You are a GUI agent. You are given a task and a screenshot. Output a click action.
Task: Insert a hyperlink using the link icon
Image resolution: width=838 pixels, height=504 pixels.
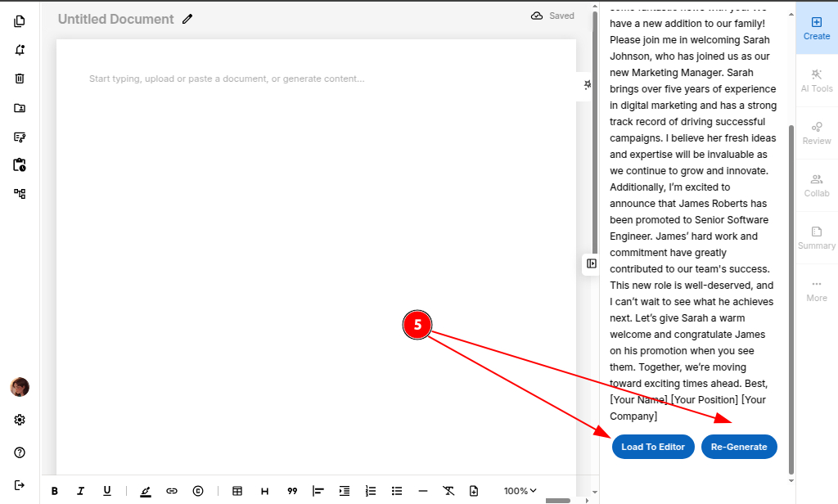click(172, 491)
